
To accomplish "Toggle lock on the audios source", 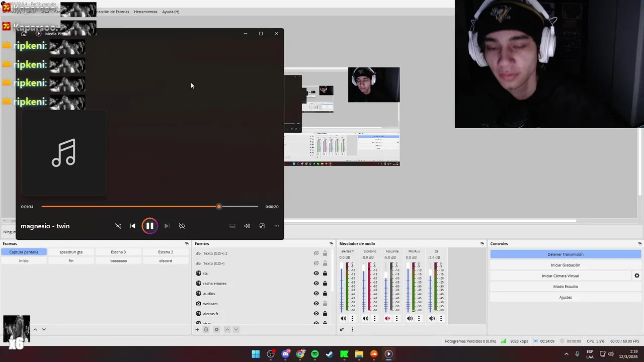I will tap(325, 294).
